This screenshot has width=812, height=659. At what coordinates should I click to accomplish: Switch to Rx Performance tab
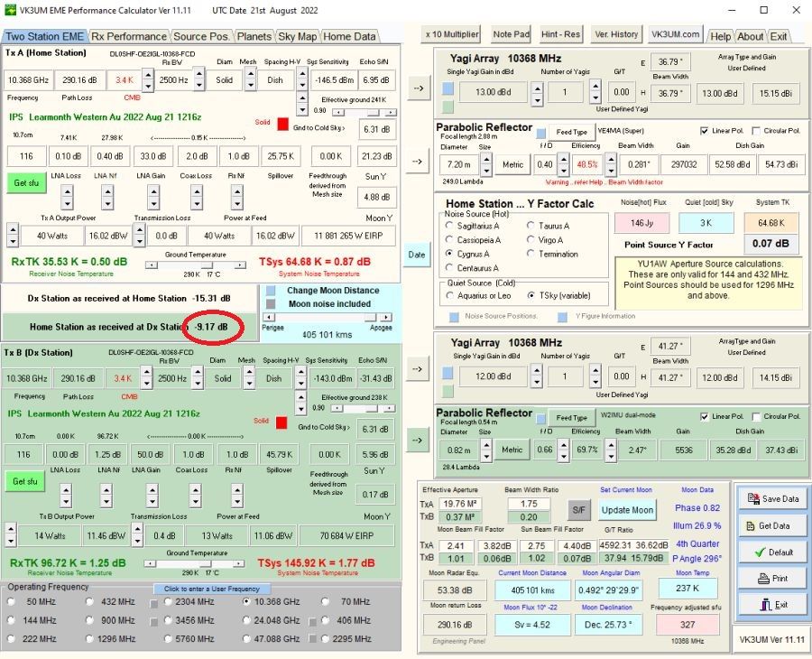point(129,36)
